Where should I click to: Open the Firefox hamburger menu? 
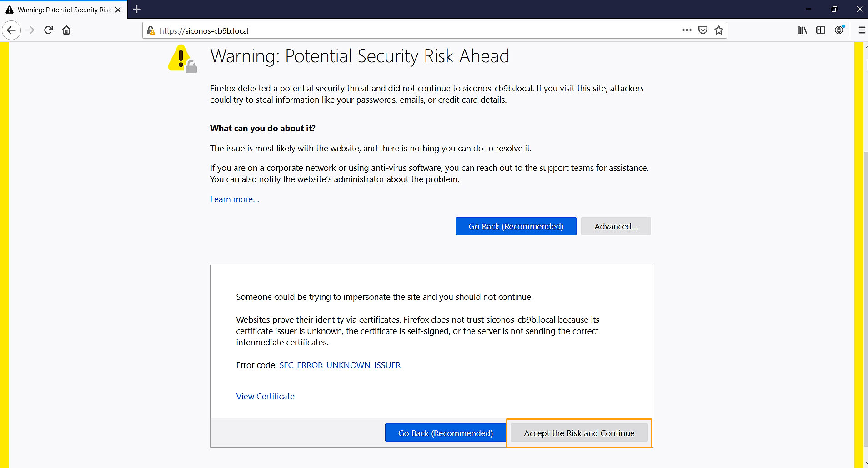(x=862, y=30)
